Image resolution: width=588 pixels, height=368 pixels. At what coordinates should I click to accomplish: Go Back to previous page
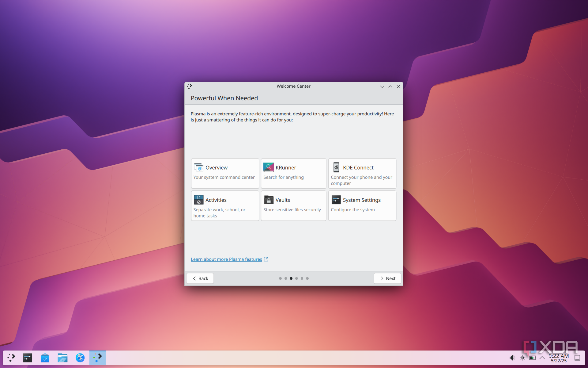pyautogui.click(x=200, y=278)
